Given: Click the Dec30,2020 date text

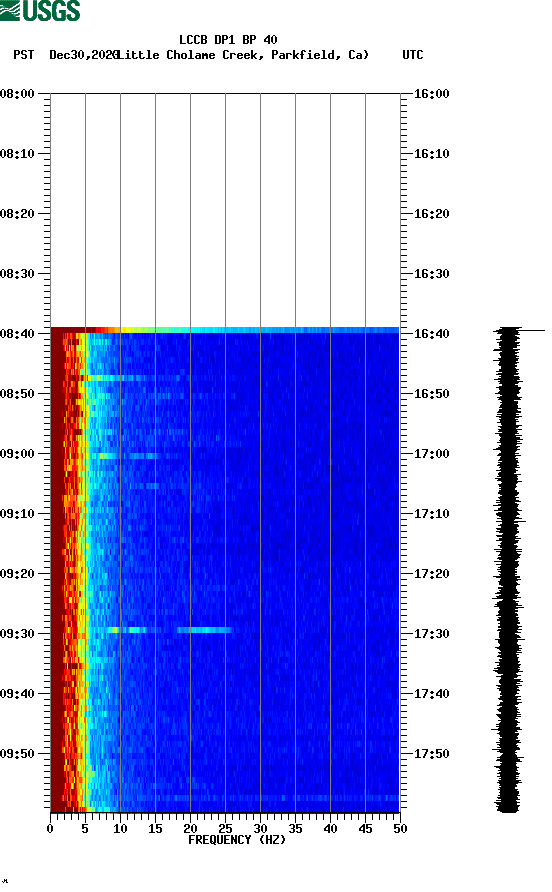Looking at the screenshot, I should [x=84, y=55].
